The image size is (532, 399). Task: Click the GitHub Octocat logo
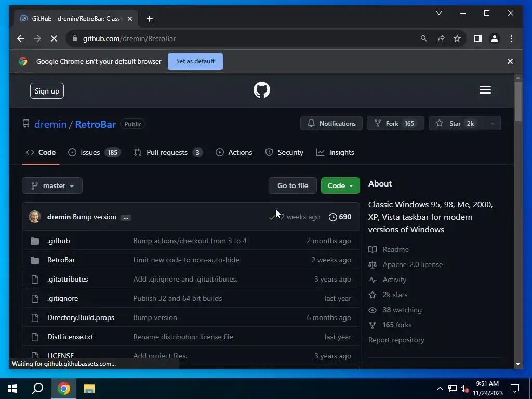click(x=262, y=90)
